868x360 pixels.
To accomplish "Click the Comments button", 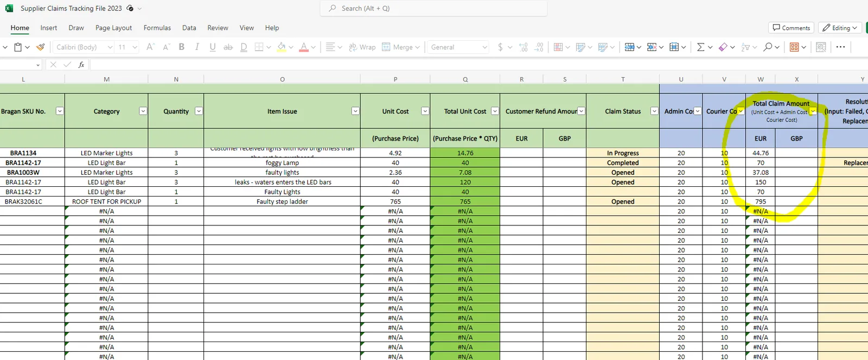I will (791, 28).
